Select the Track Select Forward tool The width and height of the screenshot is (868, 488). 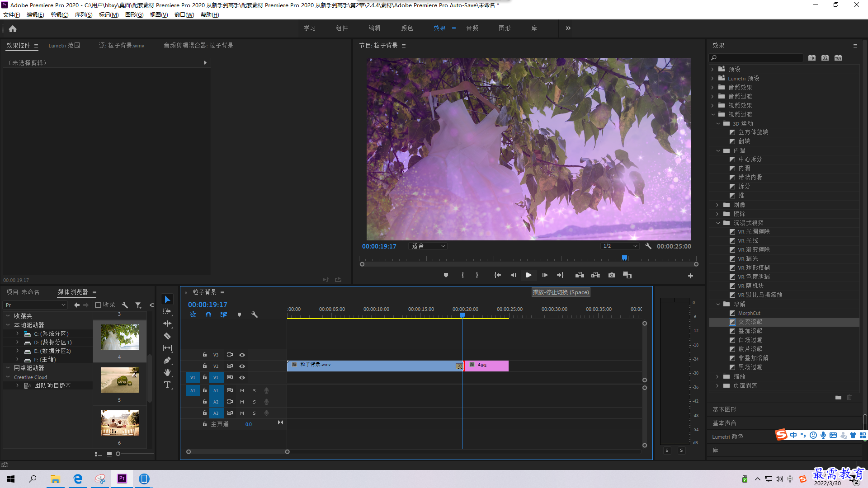[x=167, y=312]
